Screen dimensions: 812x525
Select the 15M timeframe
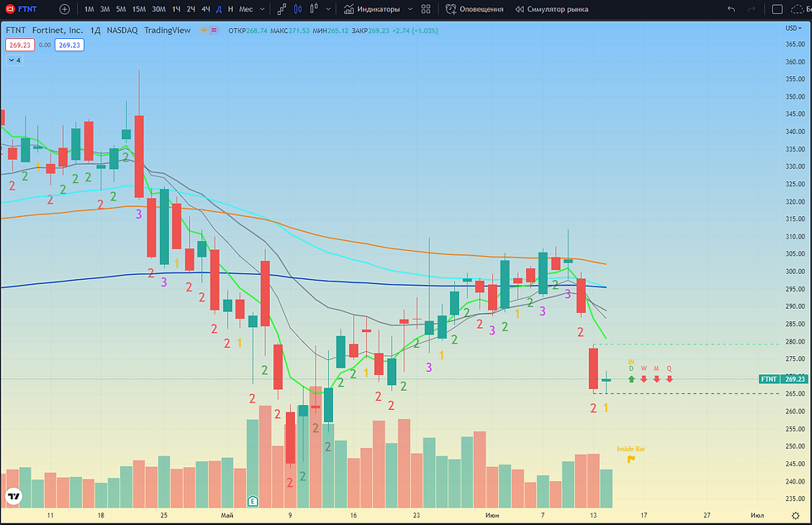(139, 9)
